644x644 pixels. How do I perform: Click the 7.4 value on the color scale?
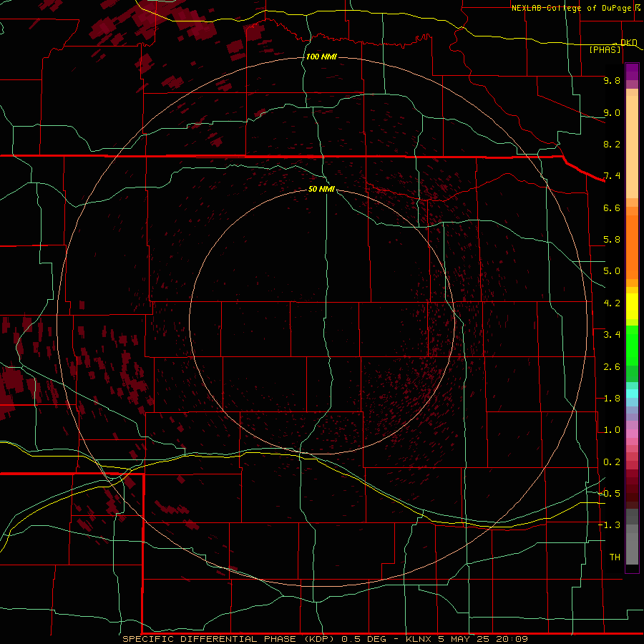[x=612, y=176]
